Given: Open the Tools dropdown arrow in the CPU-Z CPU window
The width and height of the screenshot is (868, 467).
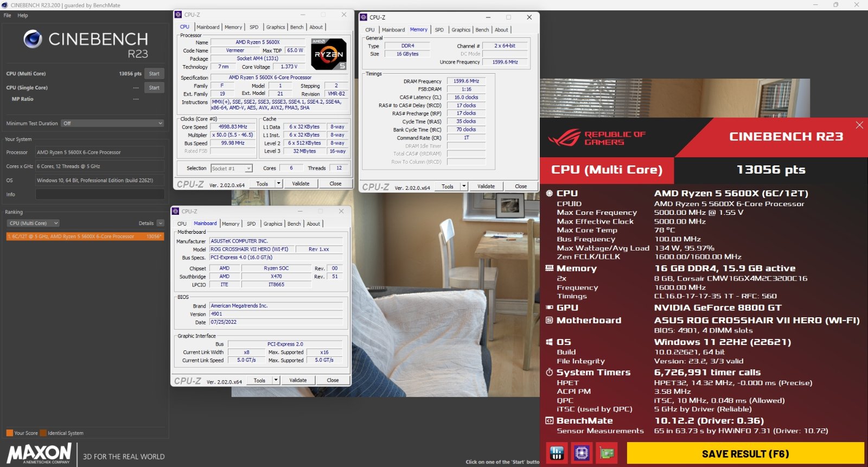Looking at the screenshot, I should [279, 184].
